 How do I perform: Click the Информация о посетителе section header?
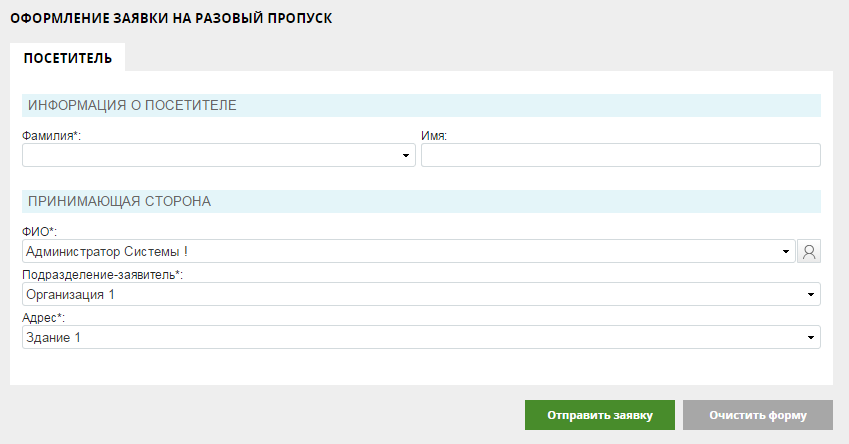coord(132,105)
